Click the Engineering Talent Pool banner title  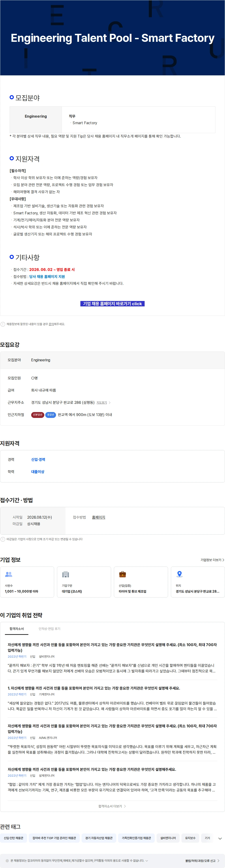click(x=112, y=38)
